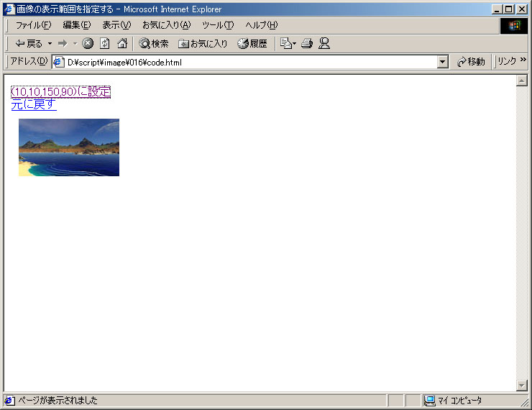
Task: Go to Home page icon
Action: point(122,43)
